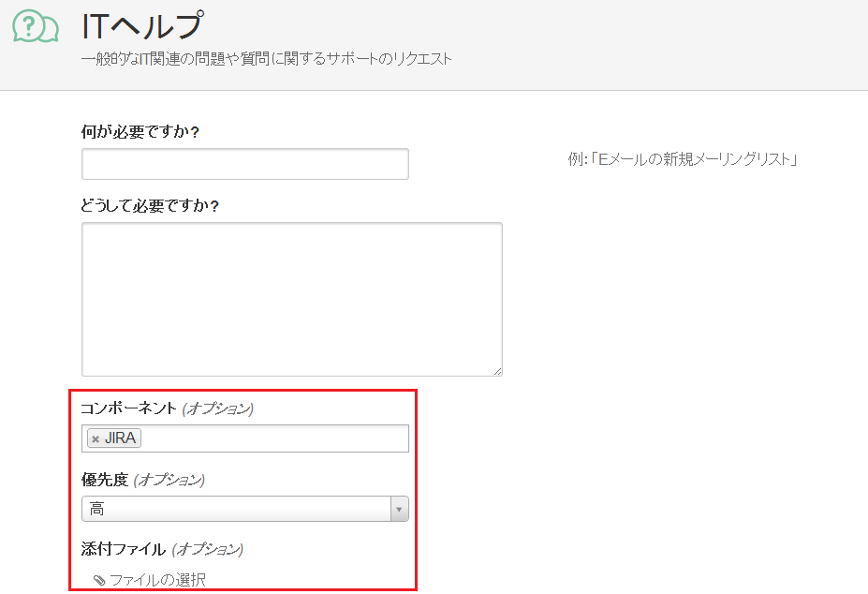
Task: Click the text area resize grip corner
Action: 497,372
